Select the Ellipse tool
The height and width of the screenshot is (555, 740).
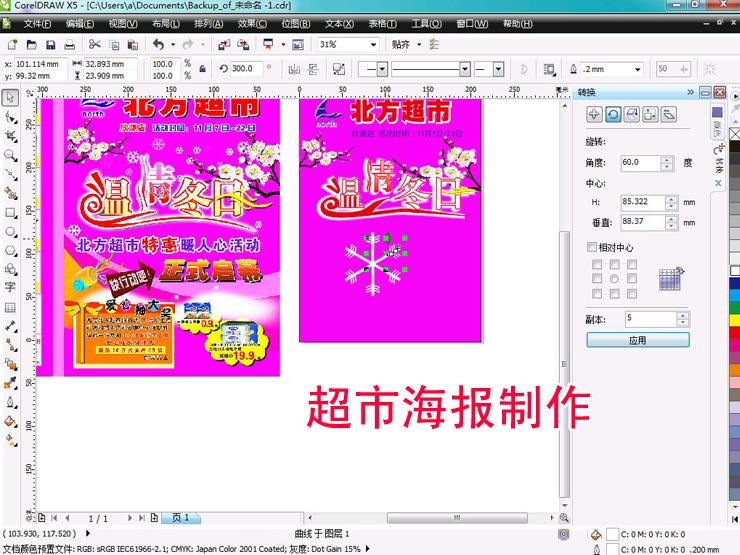[x=10, y=231]
